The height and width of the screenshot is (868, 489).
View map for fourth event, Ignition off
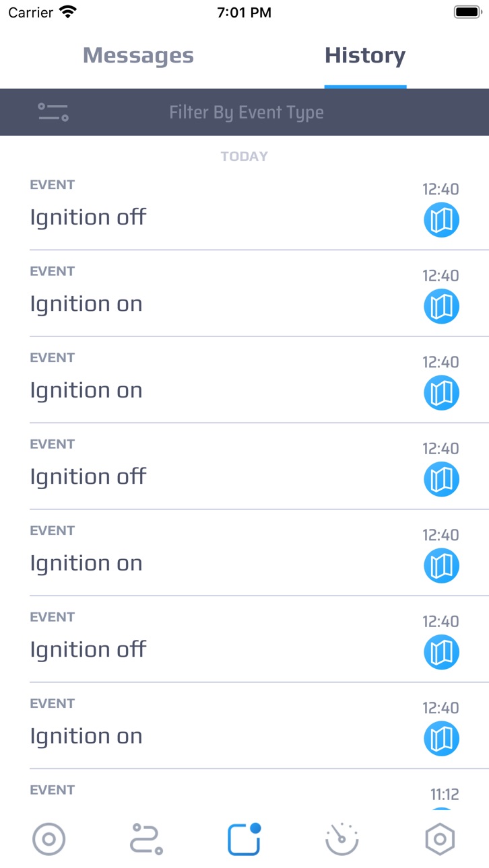pos(441,479)
